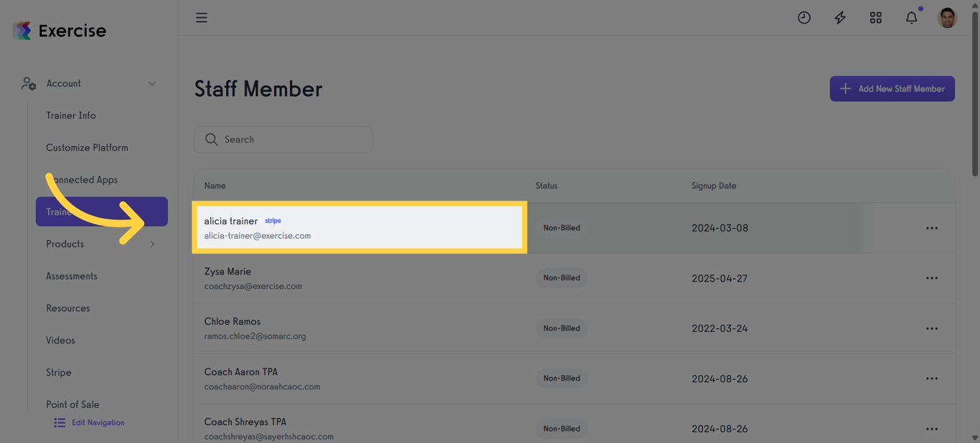The width and height of the screenshot is (980, 443).
Task: Open the three-dot menu for alicia trainer
Action: [931, 228]
